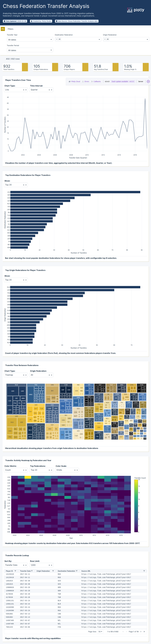Collapse the dev tools toolbar arrow
The height and width of the screenshot is (644, 151).
click(148, 81)
